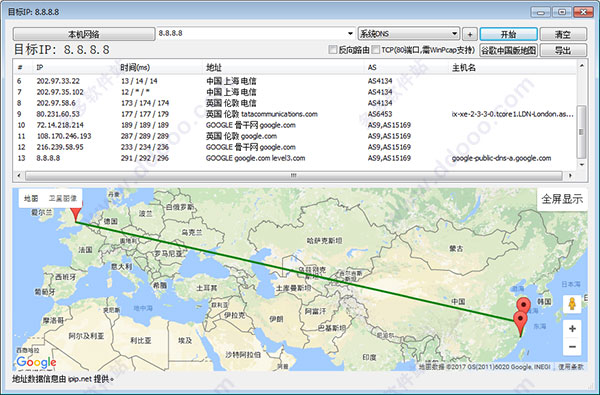
Task: Click the 导出 export button
Action: [563, 50]
